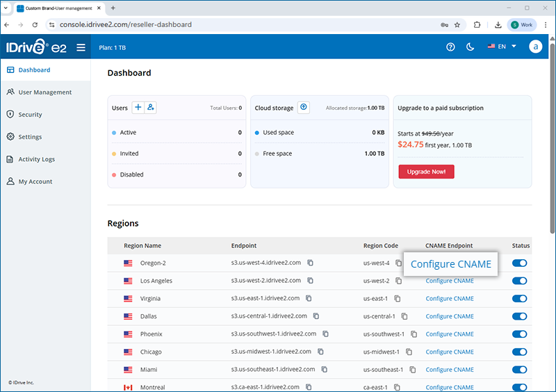
Task: Open the EN language dropdown
Action: tap(502, 47)
